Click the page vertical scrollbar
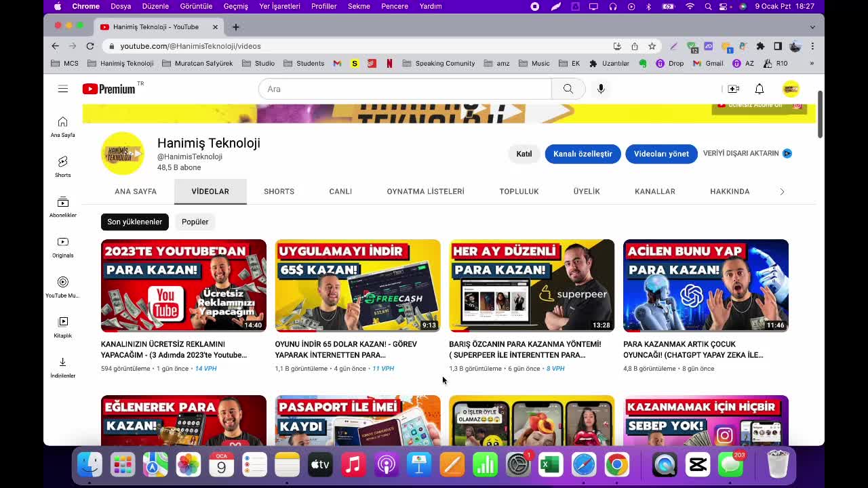868x488 pixels. pos(820,115)
